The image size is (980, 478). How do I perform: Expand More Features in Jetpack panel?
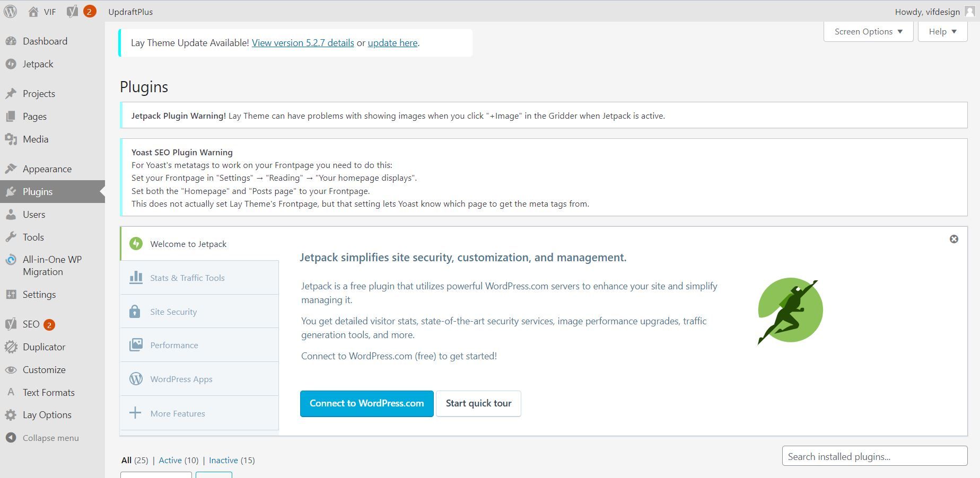(x=177, y=413)
